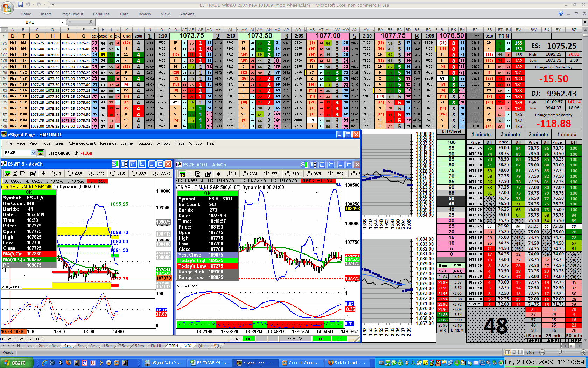The image size is (588, 368).
Task: Open the Symbols menu in eSignal
Action: [163, 143]
